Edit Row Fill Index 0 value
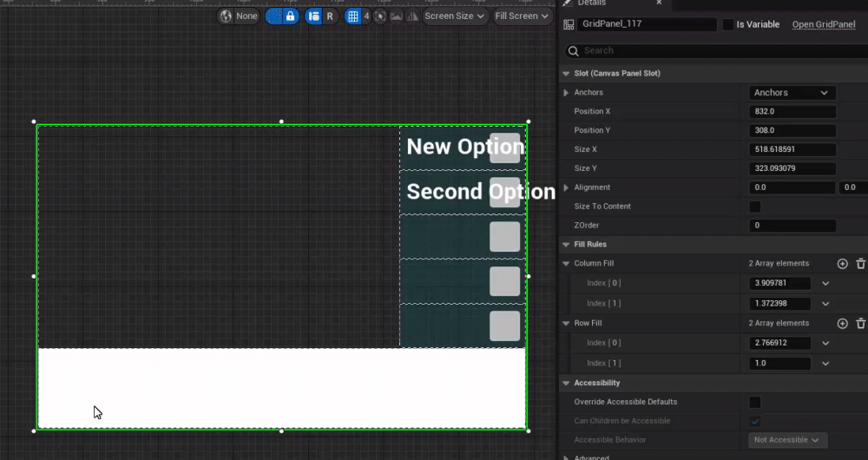This screenshot has width=868, height=460. tap(779, 343)
